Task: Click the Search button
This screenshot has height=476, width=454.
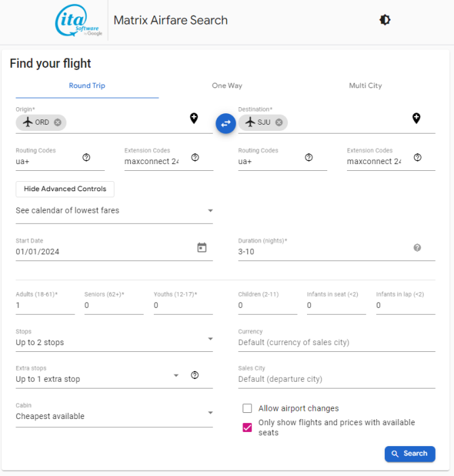Action: [x=409, y=454]
